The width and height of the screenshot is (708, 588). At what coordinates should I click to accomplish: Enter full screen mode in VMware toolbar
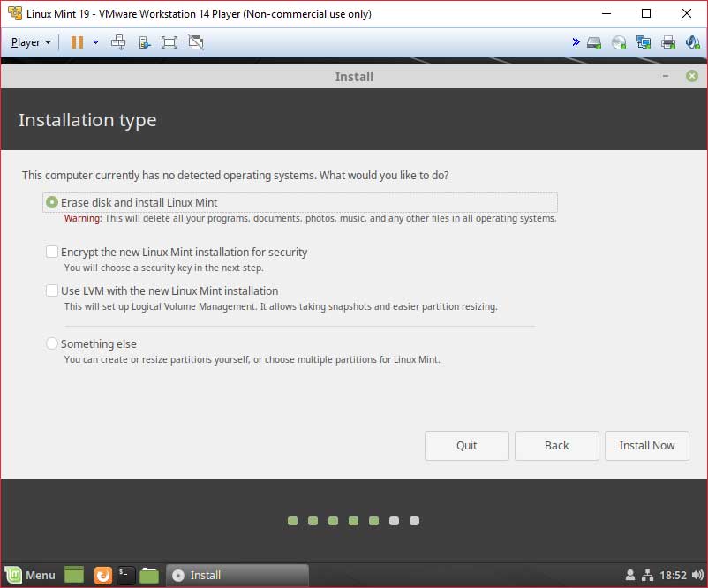pyautogui.click(x=169, y=42)
